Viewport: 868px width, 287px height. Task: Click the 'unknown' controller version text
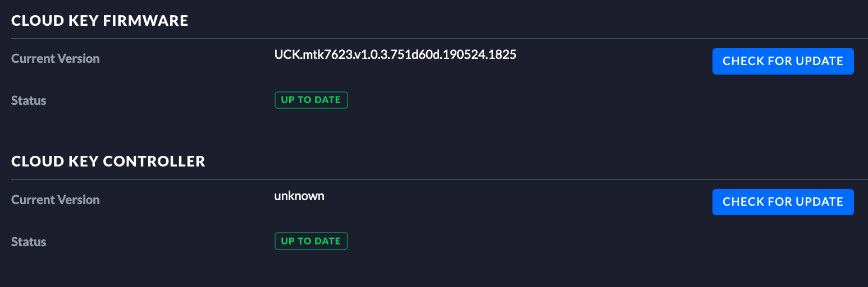pyautogui.click(x=299, y=196)
